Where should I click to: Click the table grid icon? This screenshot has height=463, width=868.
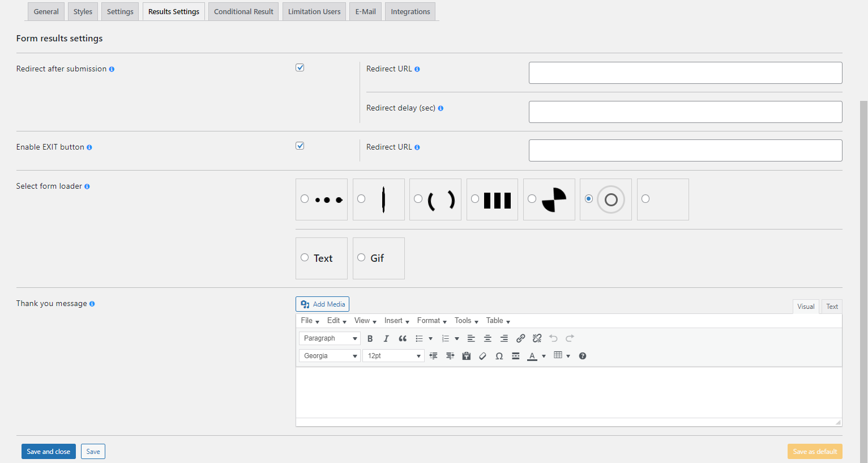(558, 355)
